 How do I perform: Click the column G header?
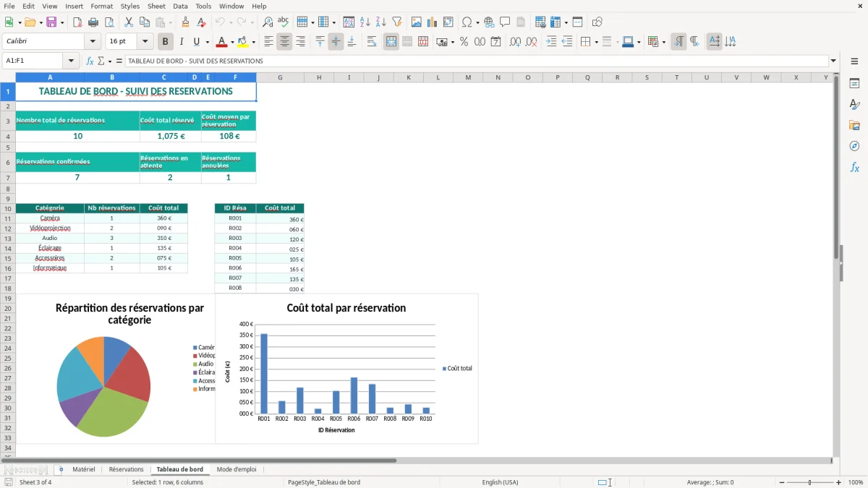[280, 77]
